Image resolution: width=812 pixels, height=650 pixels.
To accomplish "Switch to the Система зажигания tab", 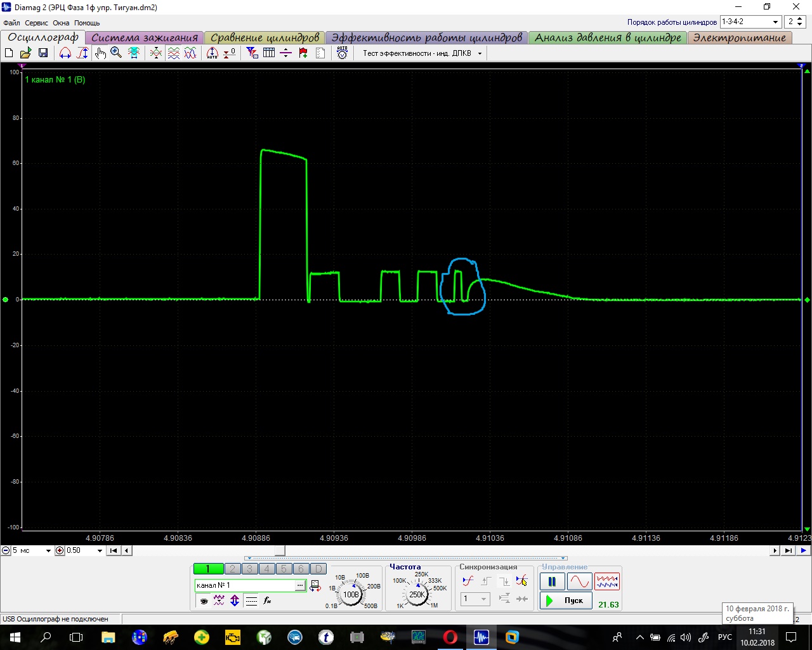I will point(145,37).
